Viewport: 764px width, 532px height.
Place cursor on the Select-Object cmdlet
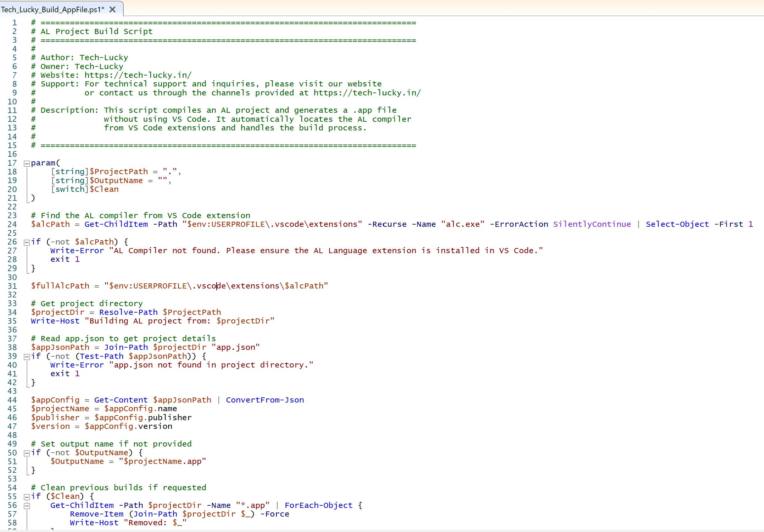677,224
